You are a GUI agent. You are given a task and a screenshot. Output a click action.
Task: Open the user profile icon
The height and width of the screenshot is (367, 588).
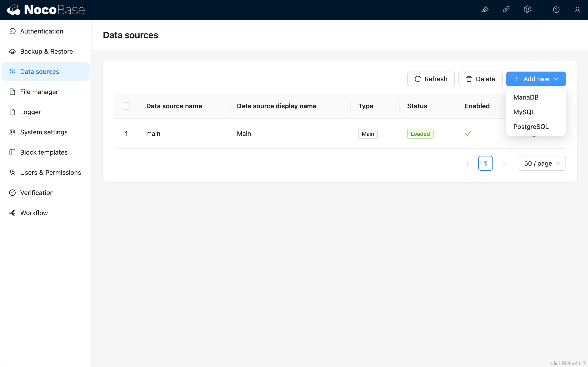tap(577, 10)
